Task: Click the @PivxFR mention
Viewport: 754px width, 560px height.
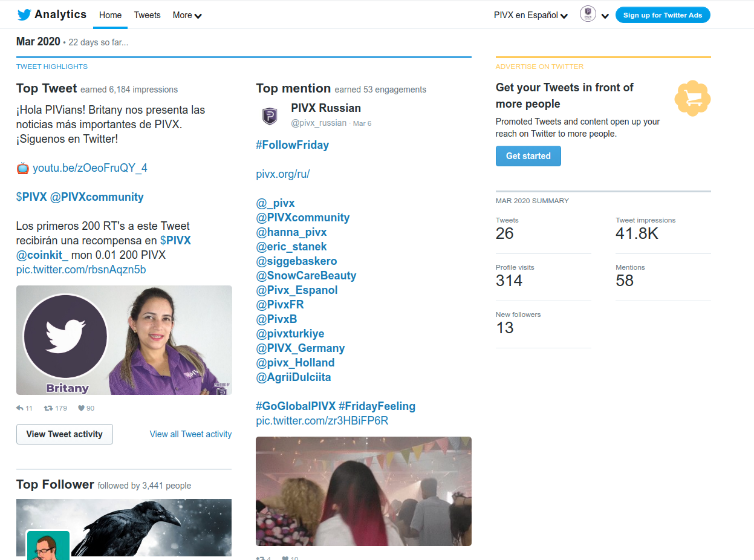Action: (280, 305)
